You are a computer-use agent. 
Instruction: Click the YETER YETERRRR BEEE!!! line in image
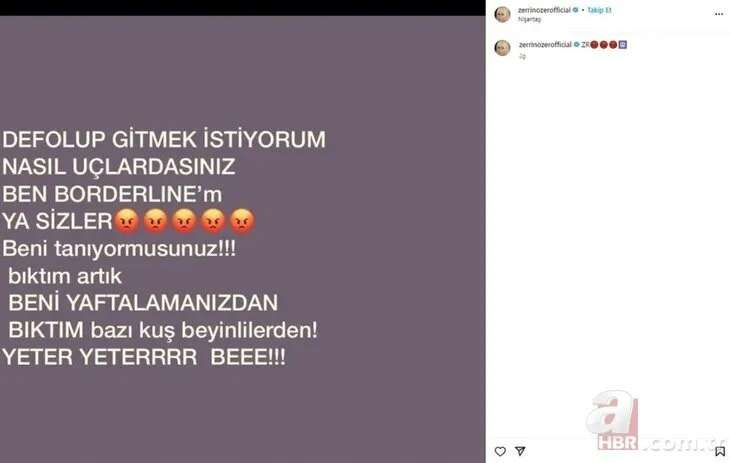coord(144,357)
